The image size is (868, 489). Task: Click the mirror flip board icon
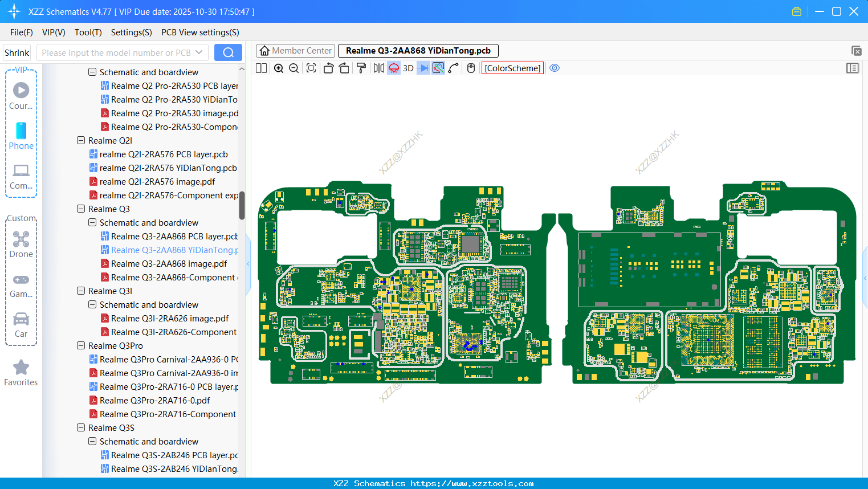click(378, 68)
